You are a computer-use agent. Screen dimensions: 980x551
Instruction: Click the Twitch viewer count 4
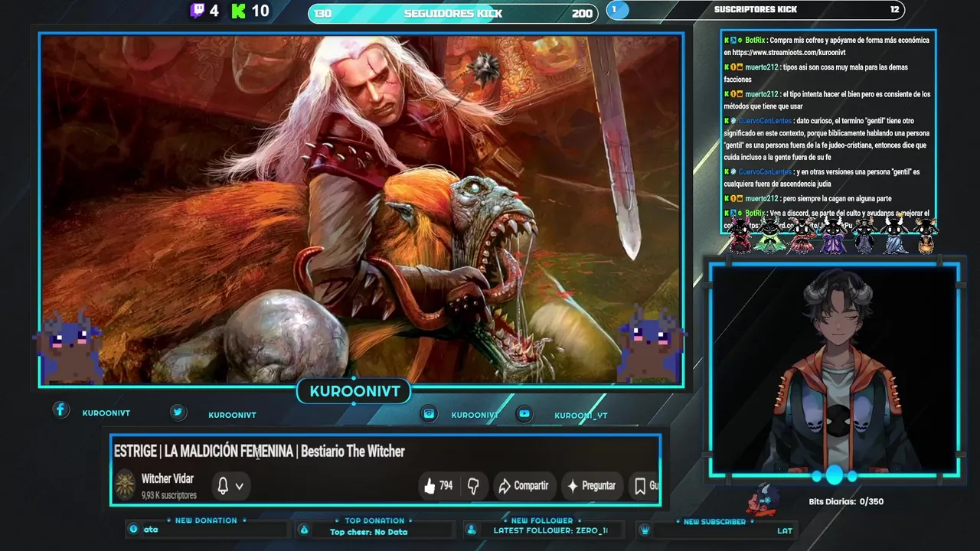click(214, 11)
